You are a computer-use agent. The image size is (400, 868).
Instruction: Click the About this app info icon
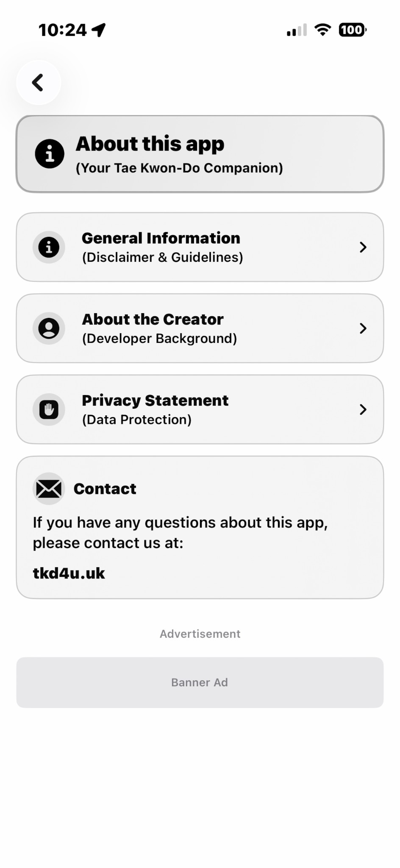pyautogui.click(x=50, y=153)
